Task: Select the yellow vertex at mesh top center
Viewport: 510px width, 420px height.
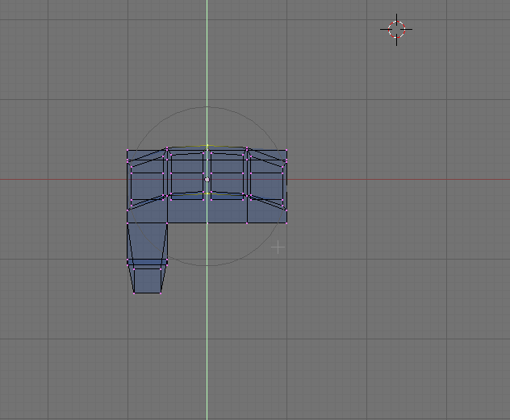Action: coord(207,146)
